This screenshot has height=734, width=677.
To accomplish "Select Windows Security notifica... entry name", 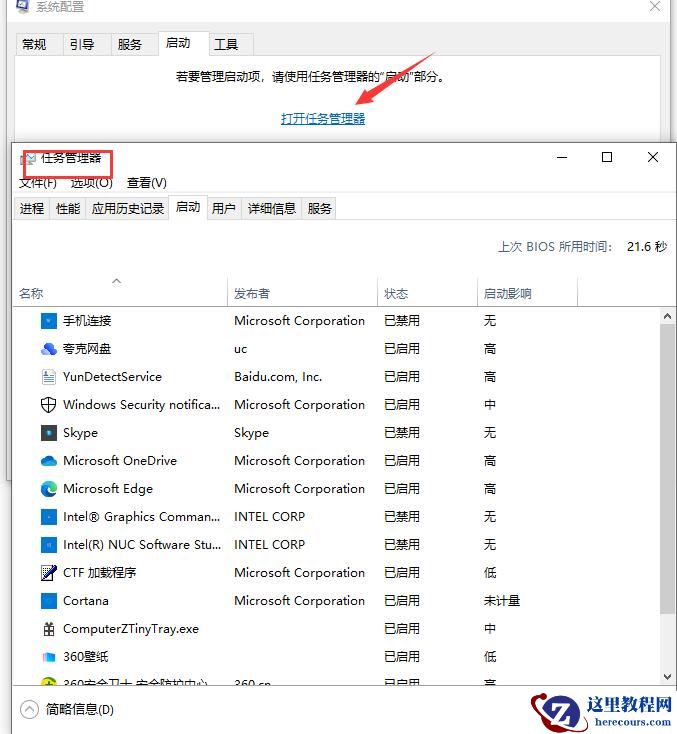I will click(x=141, y=405).
